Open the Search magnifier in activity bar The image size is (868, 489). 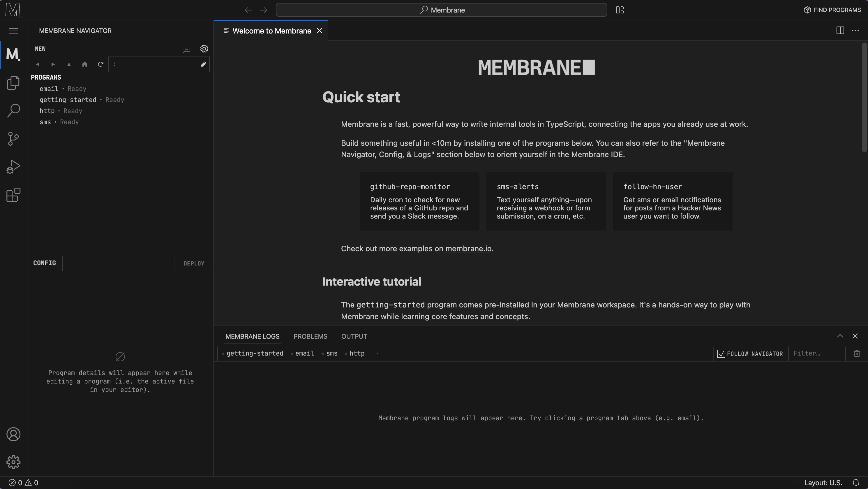[13, 110]
